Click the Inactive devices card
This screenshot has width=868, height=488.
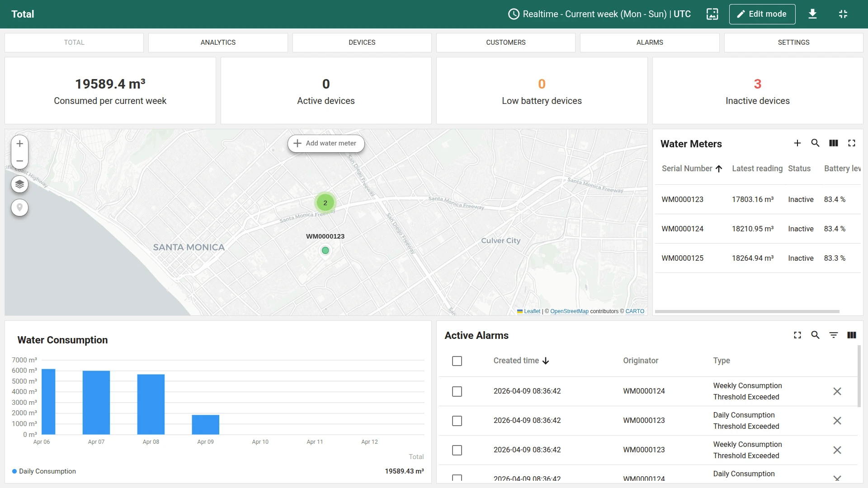click(x=758, y=91)
